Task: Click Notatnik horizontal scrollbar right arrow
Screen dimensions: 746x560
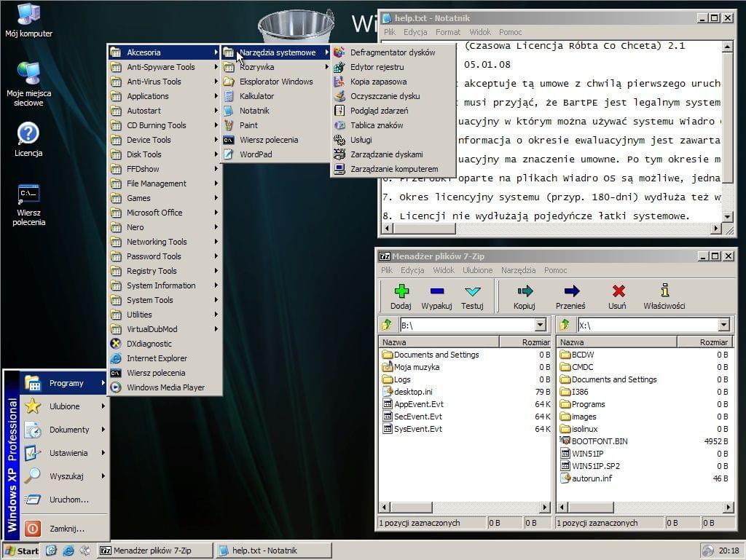Action: coord(717,229)
